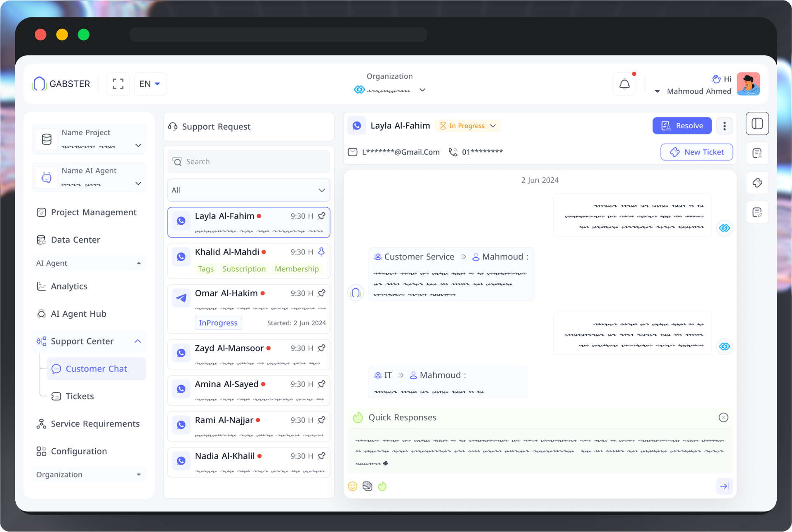Click the New Ticket button
This screenshot has height=532, width=792.
tap(696, 152)
